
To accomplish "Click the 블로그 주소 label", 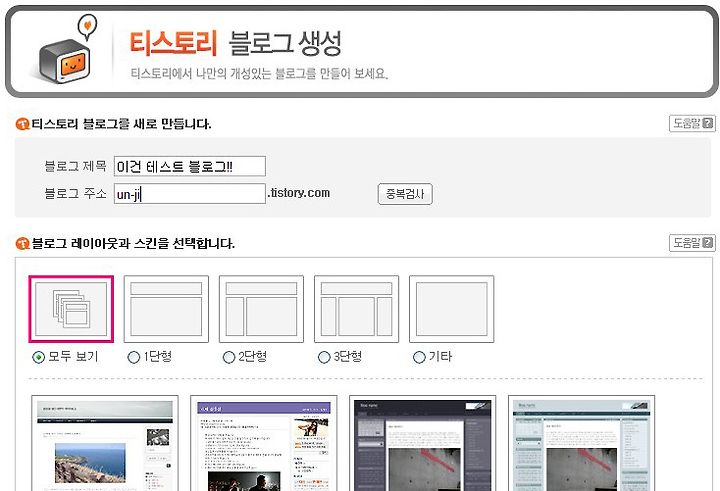I will [x=75, y=193].
